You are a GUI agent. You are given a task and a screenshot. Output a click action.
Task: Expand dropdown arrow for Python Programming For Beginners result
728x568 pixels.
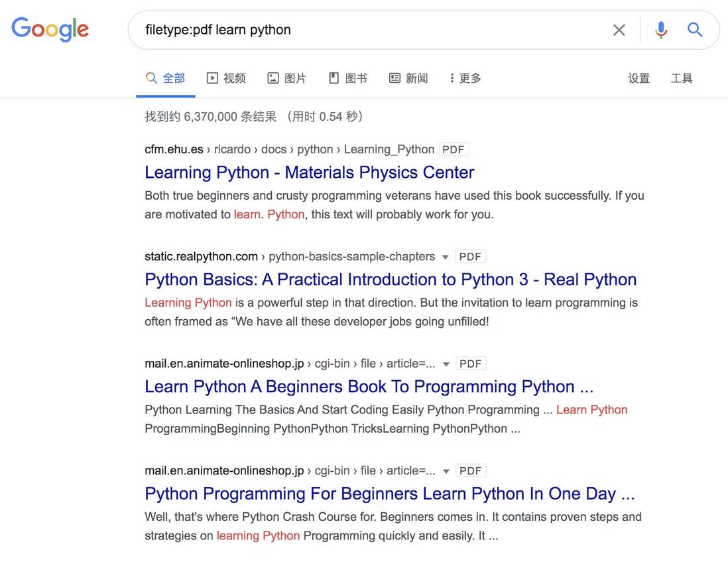coord(446,471)
